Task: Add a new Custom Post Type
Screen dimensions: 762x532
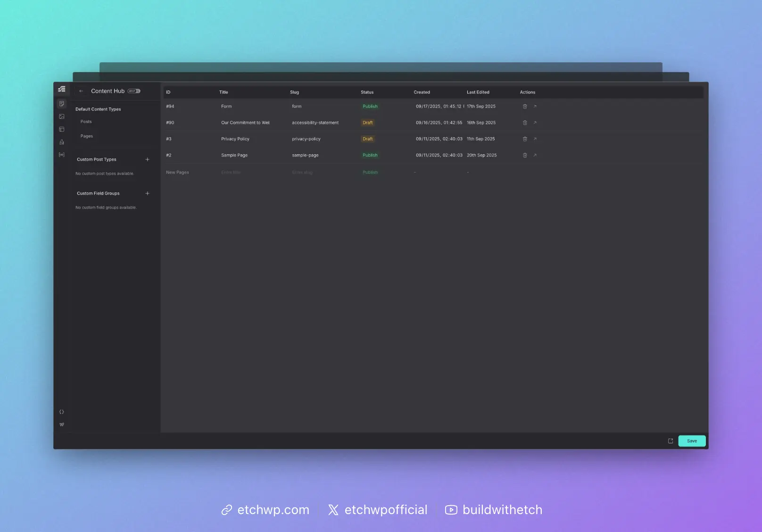Action: point(147,159)
